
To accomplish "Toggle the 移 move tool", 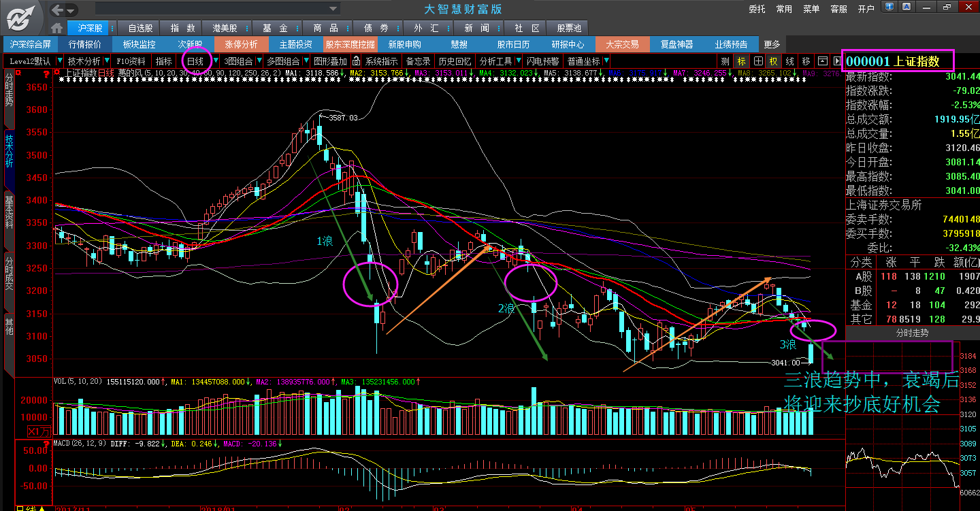I will coord(806,61).
